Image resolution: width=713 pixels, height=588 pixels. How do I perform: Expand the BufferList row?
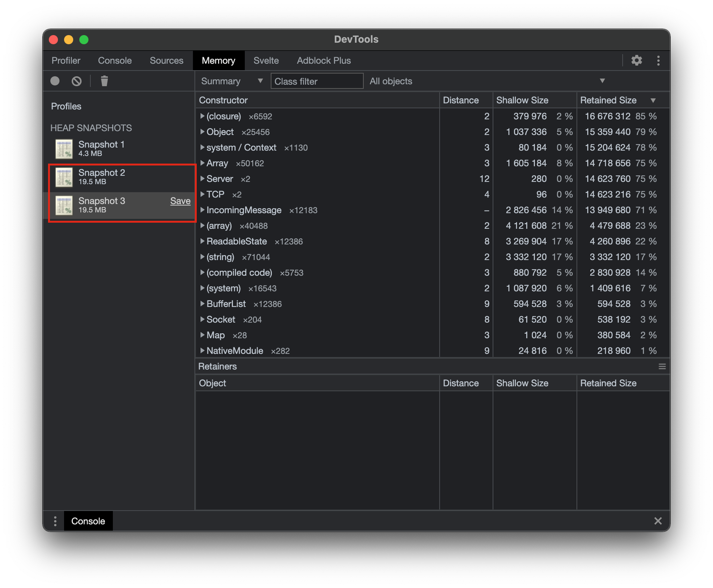click(202, 304)
